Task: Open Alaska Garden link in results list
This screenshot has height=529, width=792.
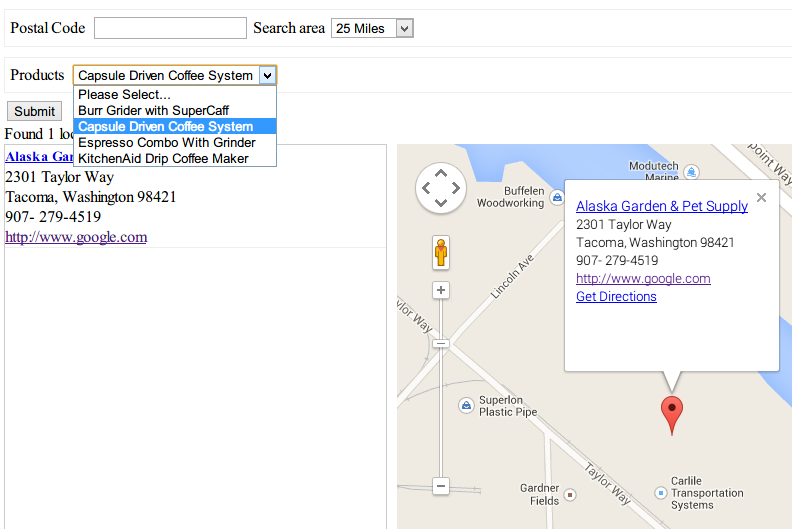Action: 39,157
